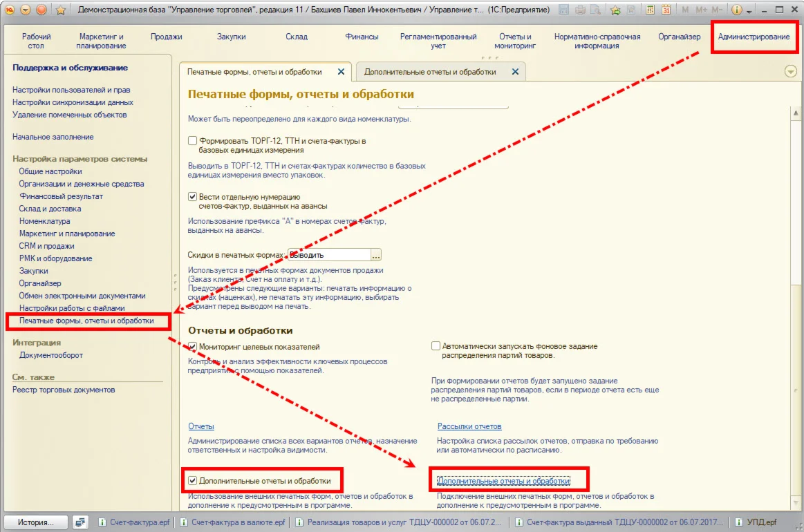804x532 pixels.
Task: Open the Администрирование section
Action: coord(754,37)
